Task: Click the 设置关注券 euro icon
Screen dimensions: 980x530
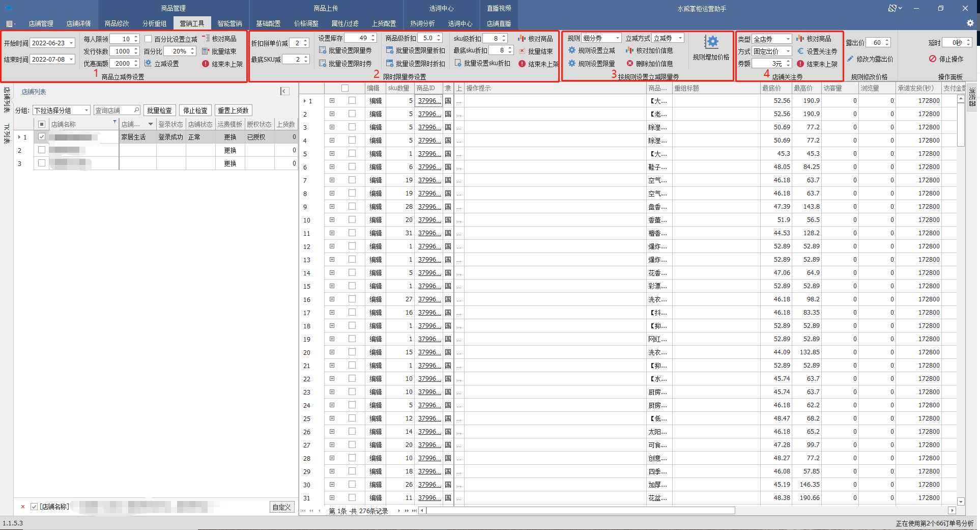Action: (x=800, y=51)
